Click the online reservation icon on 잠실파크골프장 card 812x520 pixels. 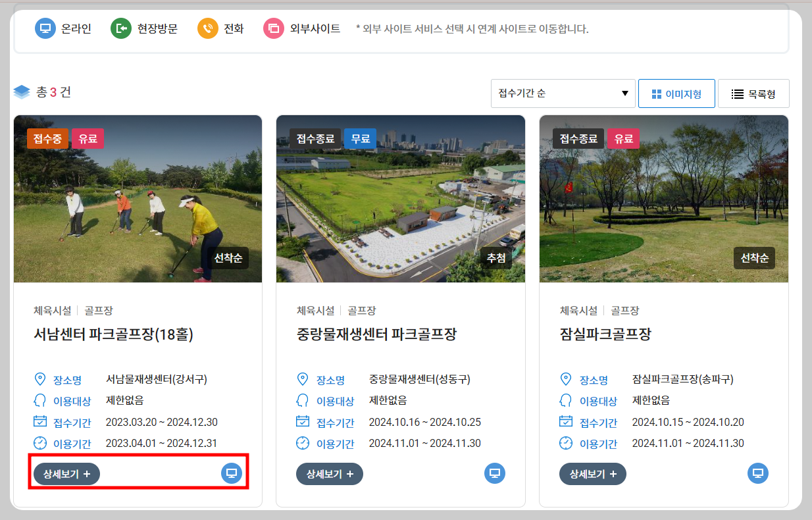coord(757,473)
